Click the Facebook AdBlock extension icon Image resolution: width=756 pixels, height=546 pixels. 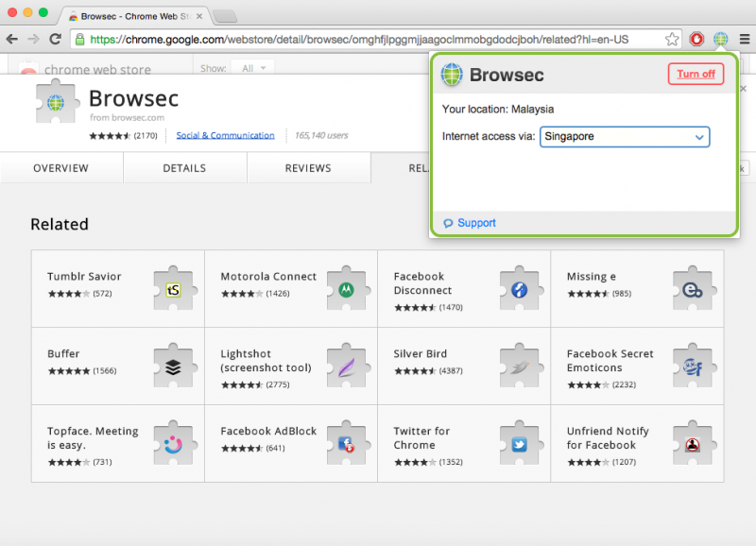(348, 443)
